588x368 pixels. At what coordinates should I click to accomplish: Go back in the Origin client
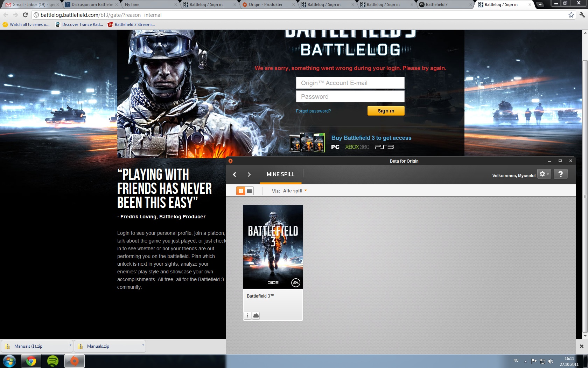(234, 174)
